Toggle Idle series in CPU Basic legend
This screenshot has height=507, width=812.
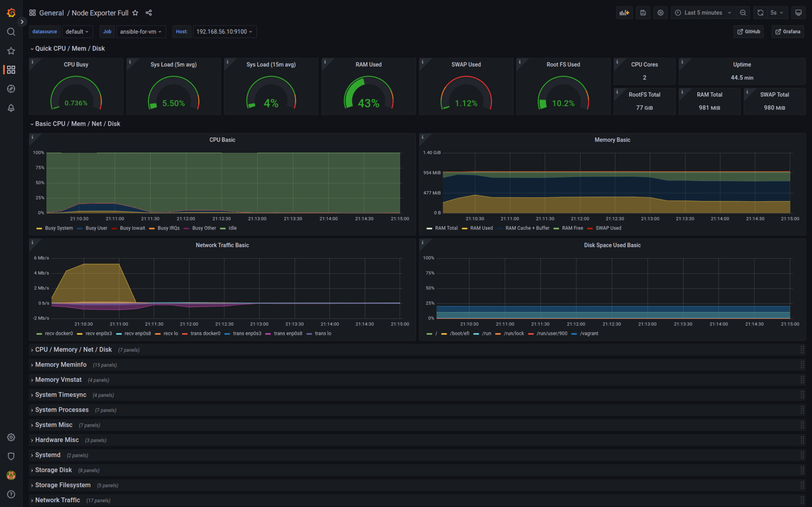pyautogui.click(x=232, y=228)
